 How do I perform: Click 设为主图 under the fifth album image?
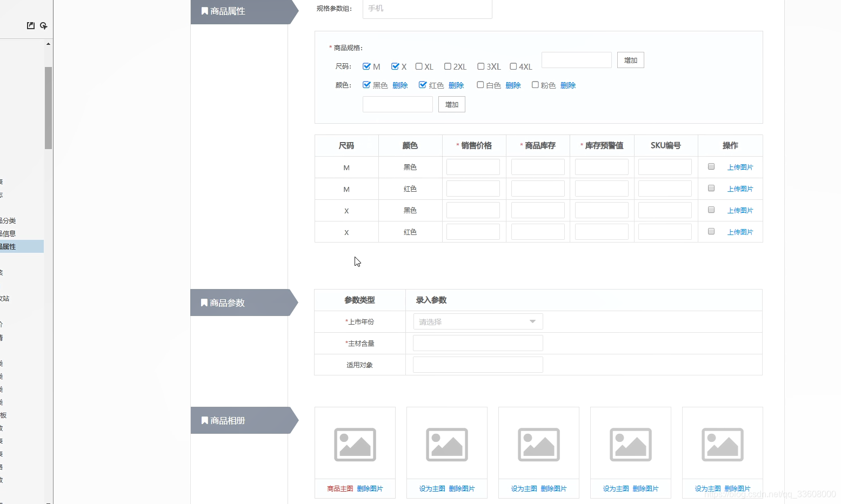(x=707, y=489)
